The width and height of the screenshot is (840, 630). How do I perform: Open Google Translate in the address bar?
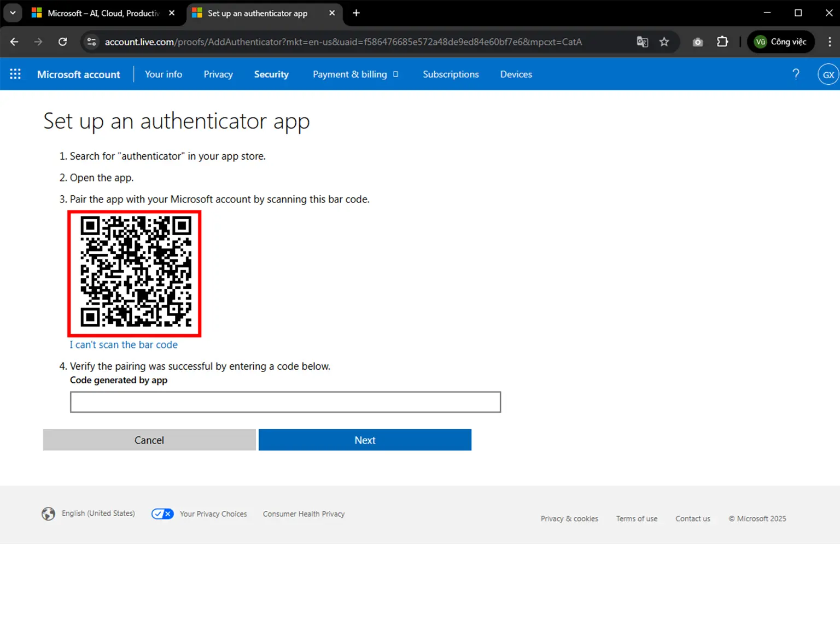tap(642, 42)
